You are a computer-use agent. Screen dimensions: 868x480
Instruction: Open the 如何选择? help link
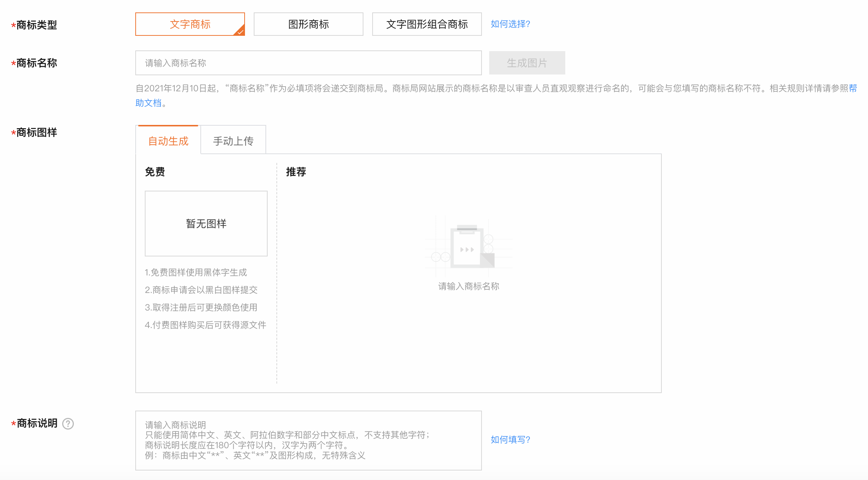510,24
